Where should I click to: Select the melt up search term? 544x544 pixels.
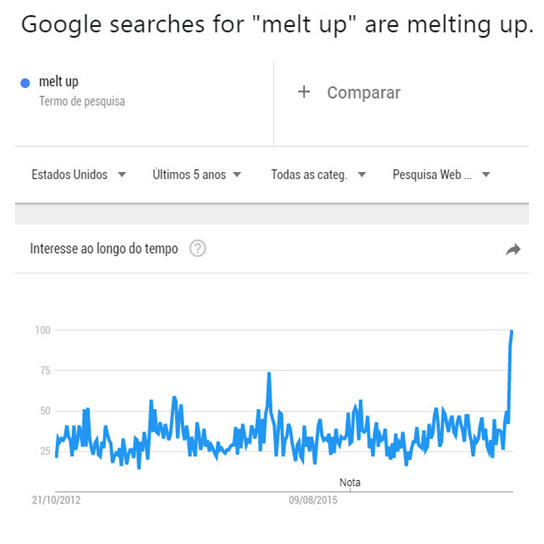click(59, 82)
